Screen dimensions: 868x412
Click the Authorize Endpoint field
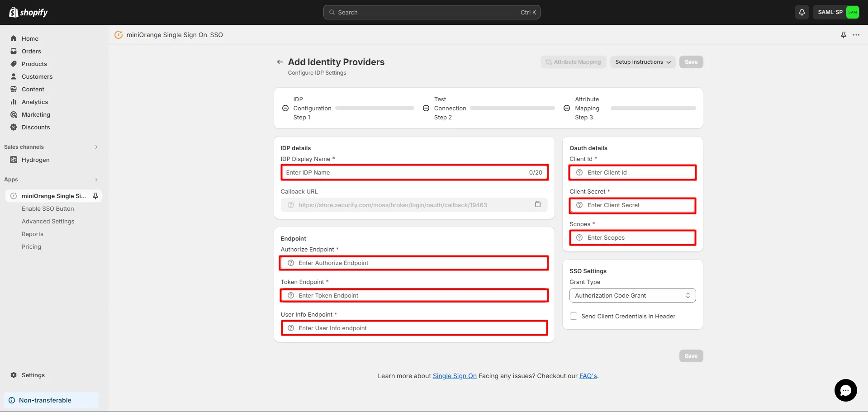pyautogui.click(x=414, y=263)
